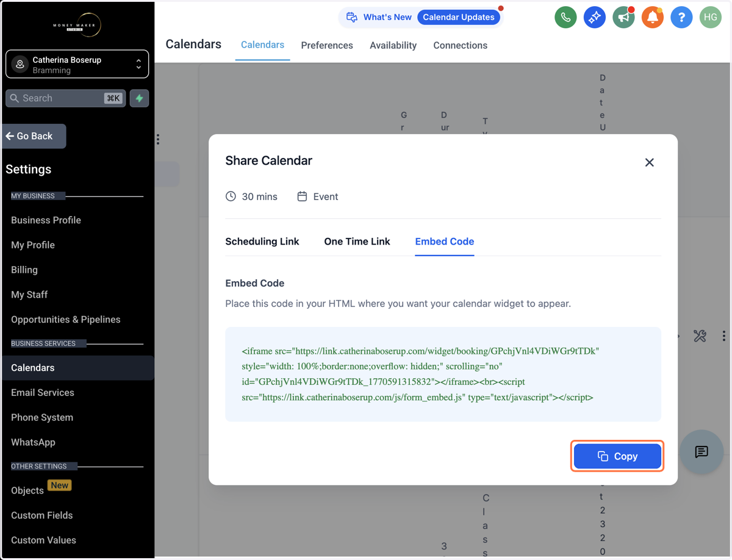Click the Go Back button

(x=34, y=136)
